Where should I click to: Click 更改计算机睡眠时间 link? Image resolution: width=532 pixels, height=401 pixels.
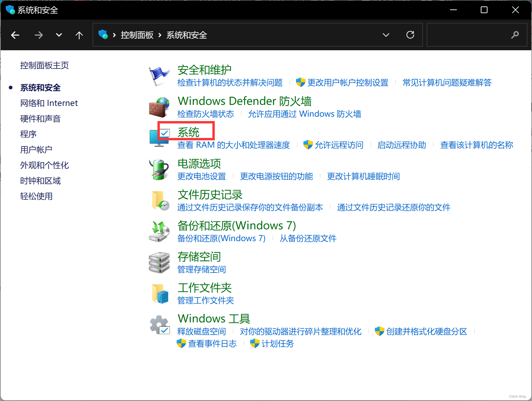(x=363, y=176)
